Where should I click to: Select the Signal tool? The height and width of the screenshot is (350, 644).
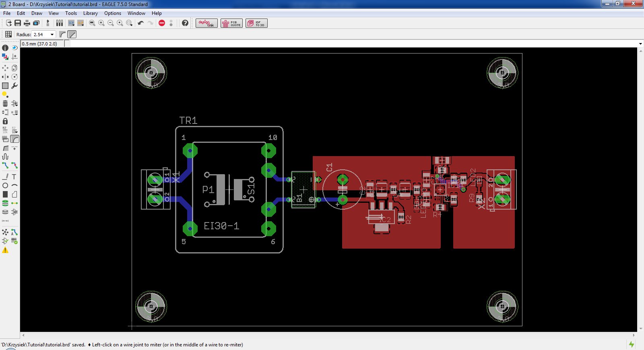tap(14, 203)
